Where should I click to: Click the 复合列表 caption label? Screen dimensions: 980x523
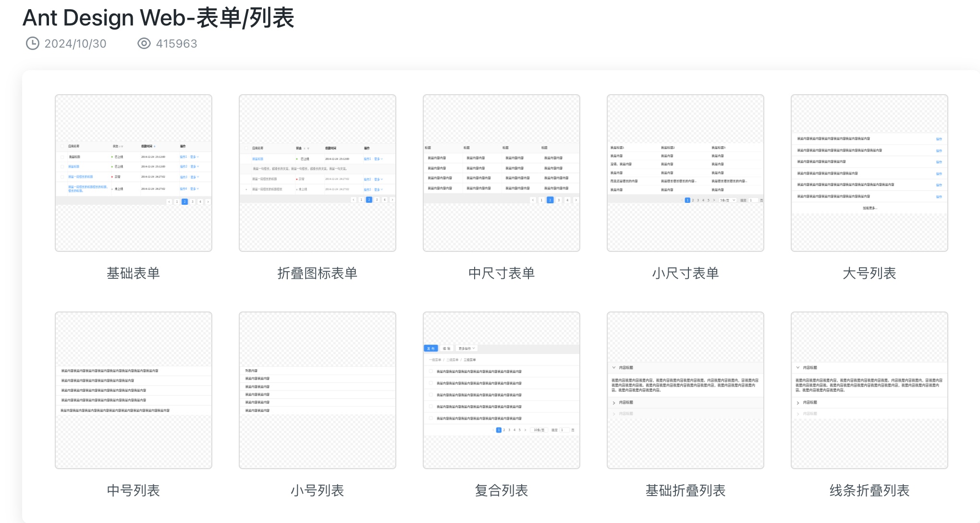pyautogui.click(x=502, y=491)
